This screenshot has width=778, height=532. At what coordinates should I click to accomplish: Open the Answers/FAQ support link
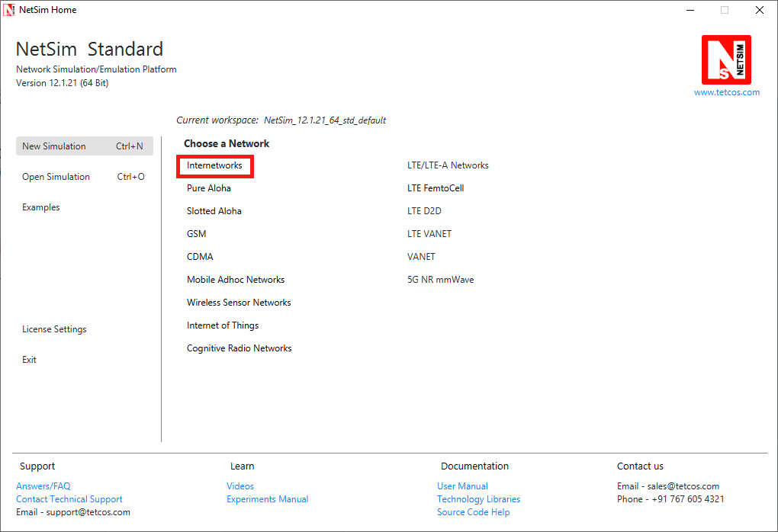click(43, 486)
